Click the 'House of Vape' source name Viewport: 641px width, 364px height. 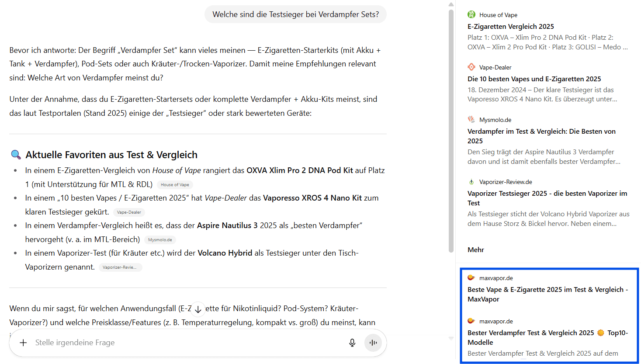498,15
